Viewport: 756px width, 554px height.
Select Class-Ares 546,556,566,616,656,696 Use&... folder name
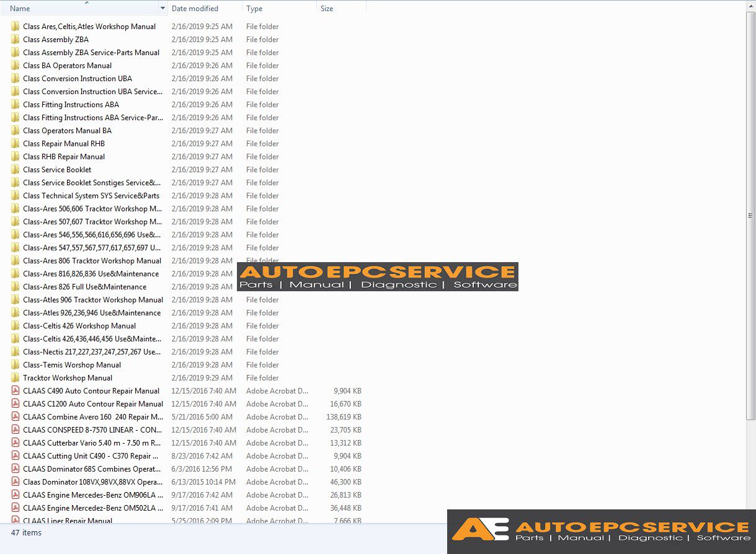92,235
